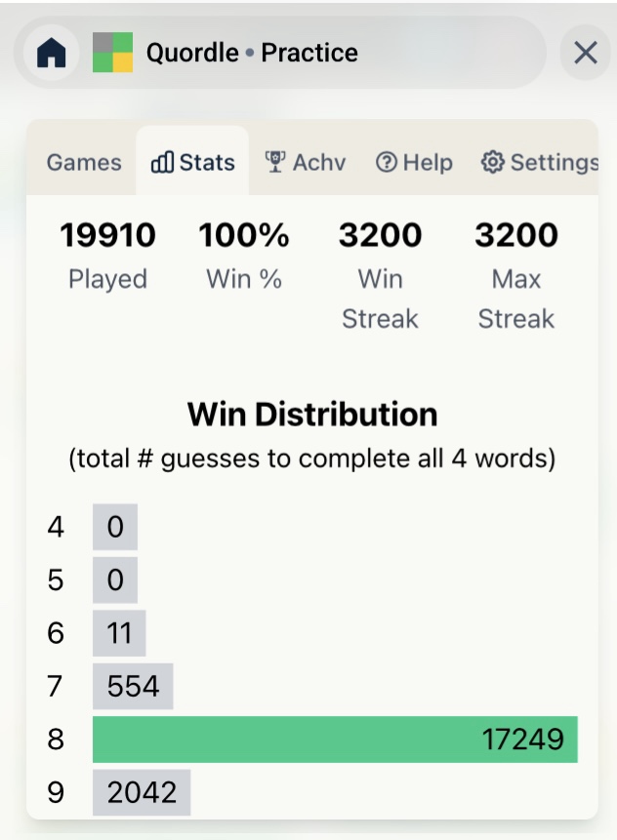Click the Win Distribution heading
This screenshot has width=617, height=840.
point(312,415)
